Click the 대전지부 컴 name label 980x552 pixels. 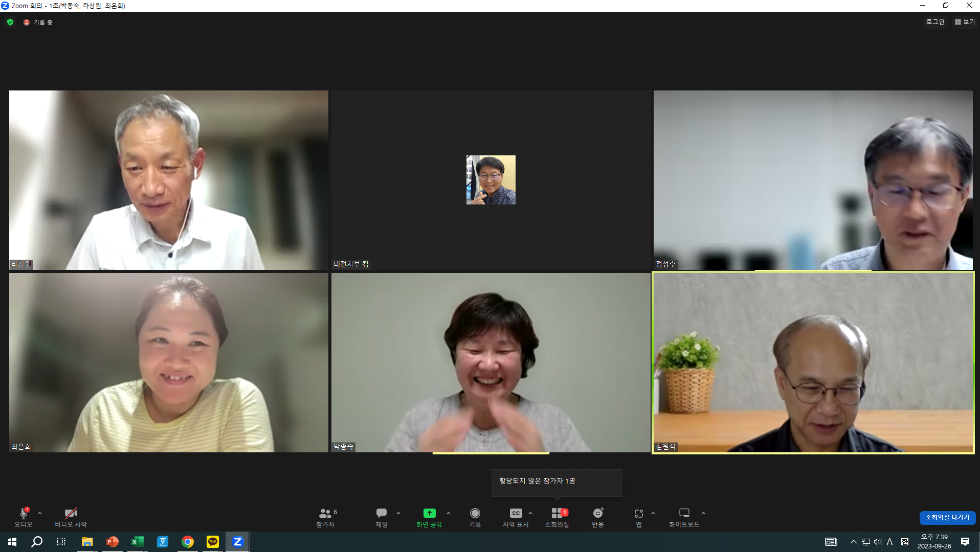coord(351,264)
